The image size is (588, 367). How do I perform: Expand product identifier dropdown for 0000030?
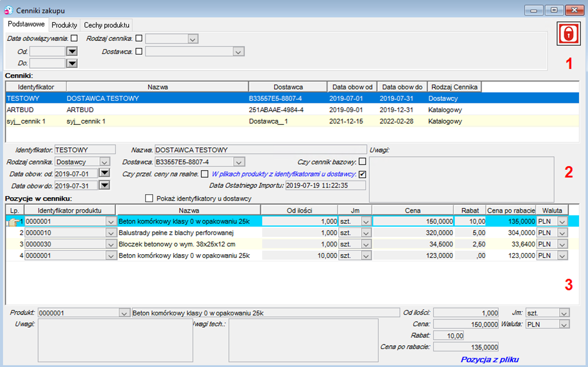(111, 245)
